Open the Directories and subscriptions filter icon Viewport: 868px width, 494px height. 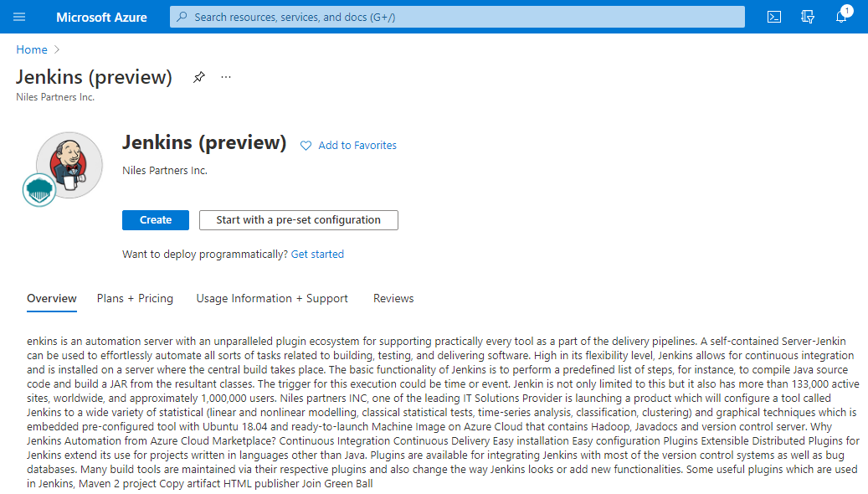coord(808,17)
